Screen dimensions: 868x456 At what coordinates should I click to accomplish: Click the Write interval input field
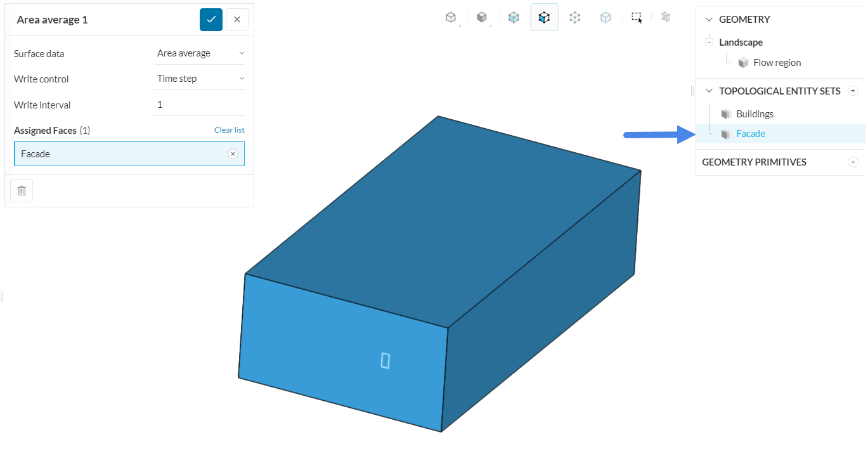pos(200,105)
